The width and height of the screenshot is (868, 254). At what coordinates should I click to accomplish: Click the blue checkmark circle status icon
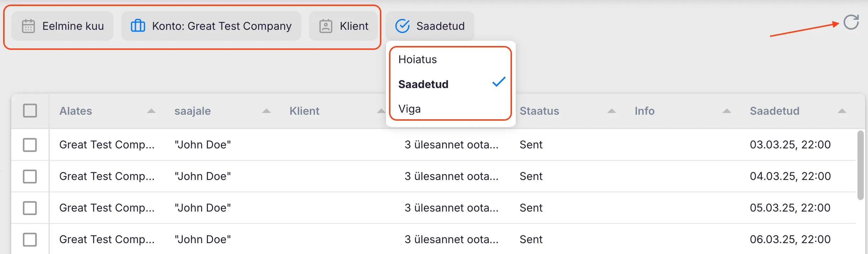click(x=402, y=26)
